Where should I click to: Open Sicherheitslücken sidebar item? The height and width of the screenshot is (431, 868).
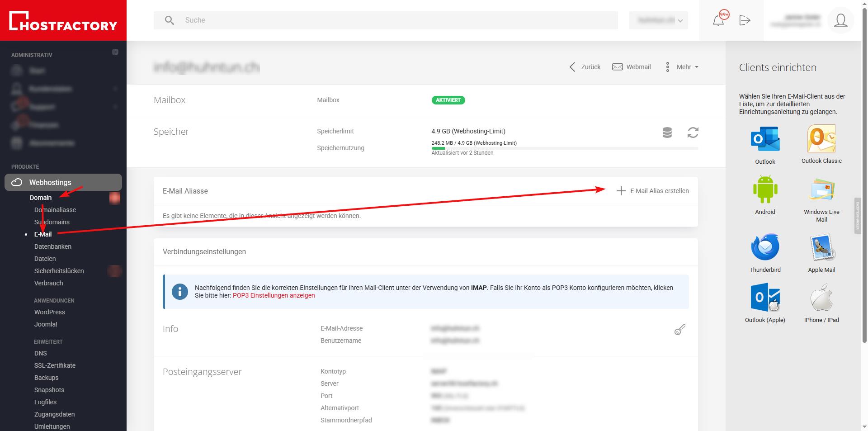point(59,271)
